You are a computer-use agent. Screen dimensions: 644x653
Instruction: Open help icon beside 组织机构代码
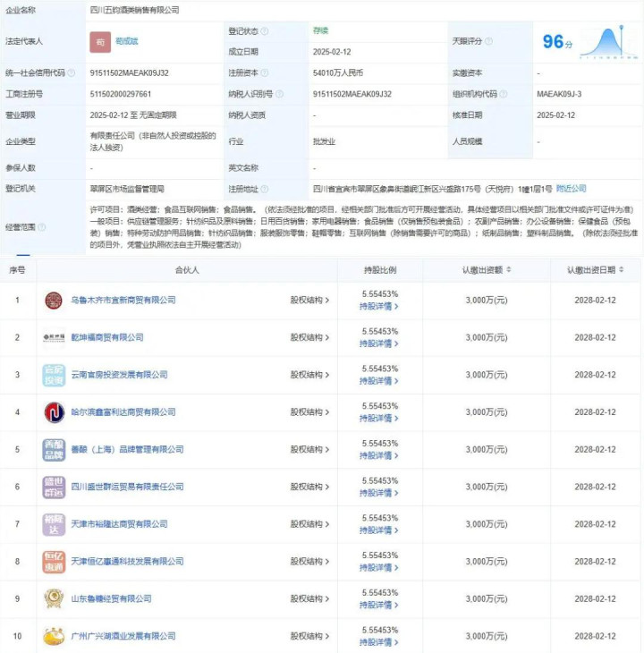point(504,94)
